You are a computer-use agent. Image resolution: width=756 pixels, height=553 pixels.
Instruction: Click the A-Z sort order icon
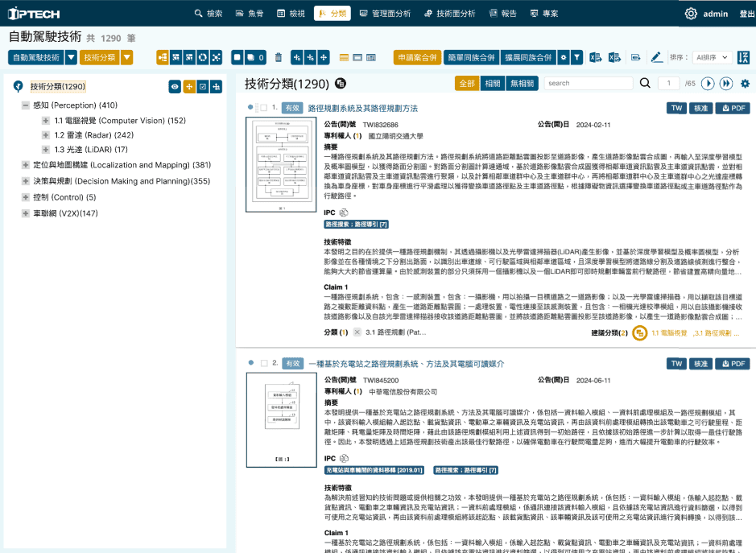[744, 57]
